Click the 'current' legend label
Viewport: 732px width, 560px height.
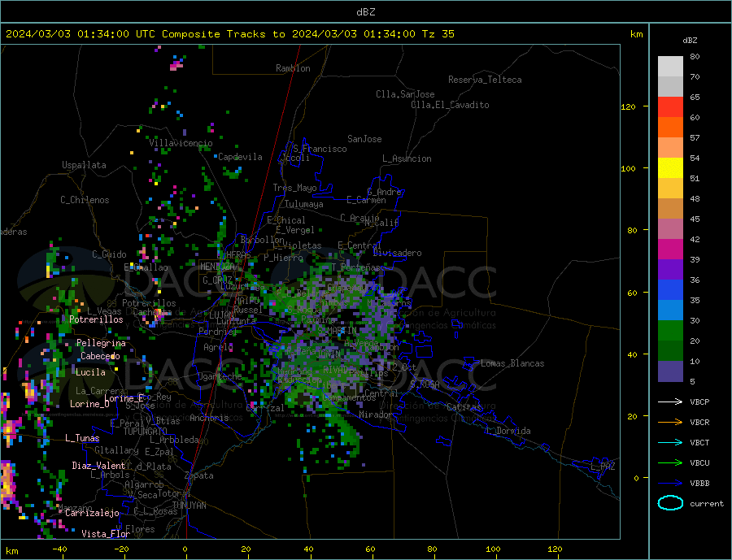pyautogui.click(x=707, y=504)
